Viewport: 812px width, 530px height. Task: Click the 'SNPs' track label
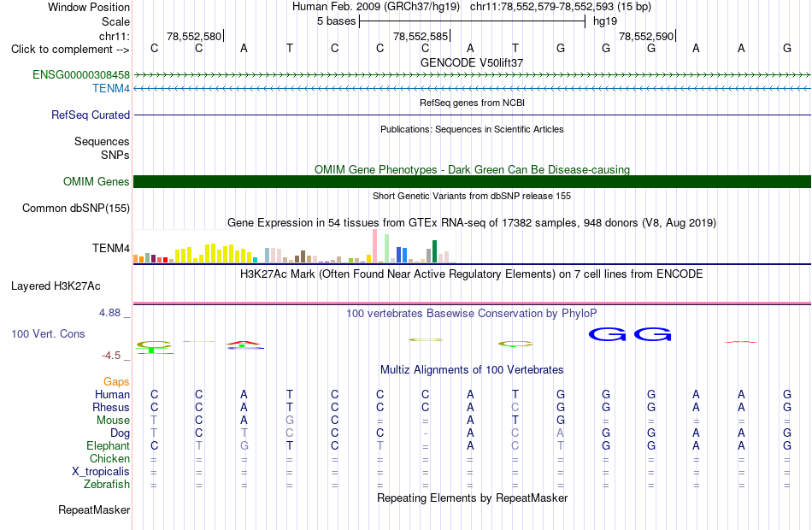click(115, 155)
